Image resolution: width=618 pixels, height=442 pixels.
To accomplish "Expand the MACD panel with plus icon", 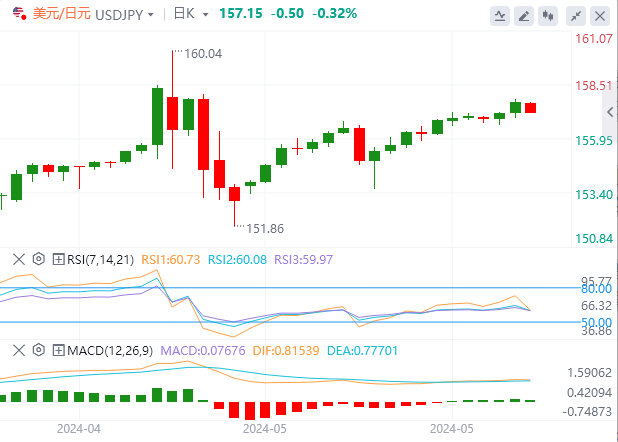I will [x=58, y=350].
